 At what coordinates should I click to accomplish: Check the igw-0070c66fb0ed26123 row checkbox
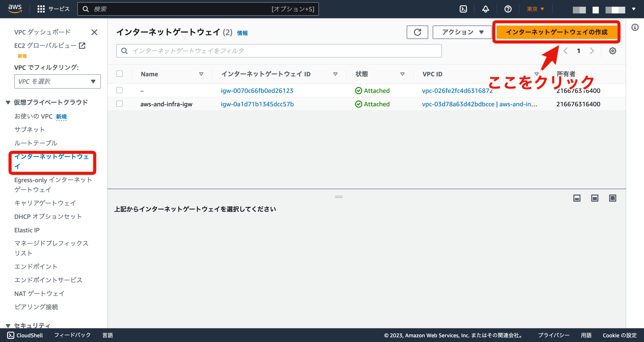pos(119,90)
